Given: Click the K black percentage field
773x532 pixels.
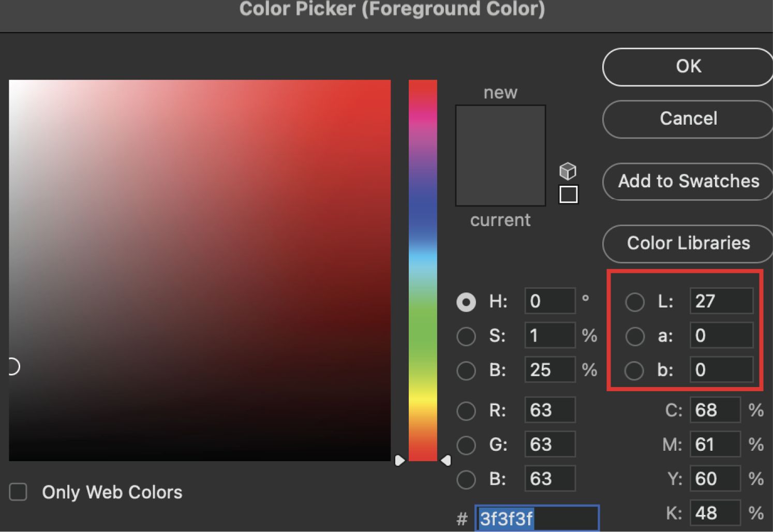Looking at the screenshot, I should pos(715,513).
